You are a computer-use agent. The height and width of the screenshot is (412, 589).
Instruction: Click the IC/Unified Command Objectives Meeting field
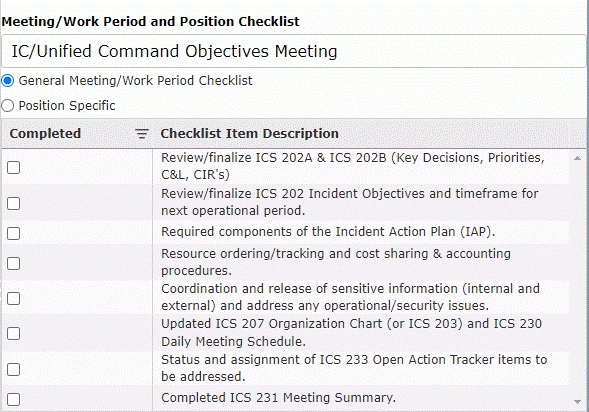coord(294,51)
